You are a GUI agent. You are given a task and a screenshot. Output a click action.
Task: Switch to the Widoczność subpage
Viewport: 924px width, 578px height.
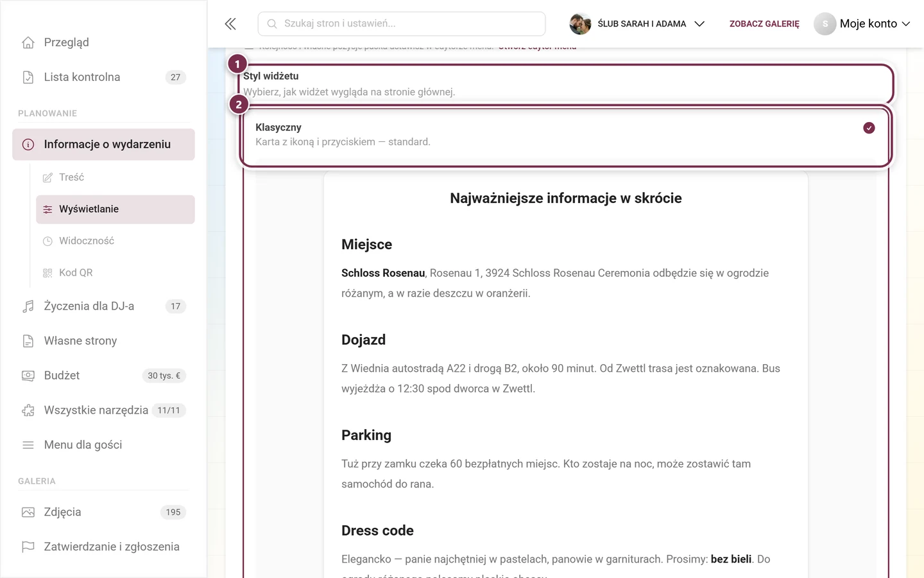(116, 241)
